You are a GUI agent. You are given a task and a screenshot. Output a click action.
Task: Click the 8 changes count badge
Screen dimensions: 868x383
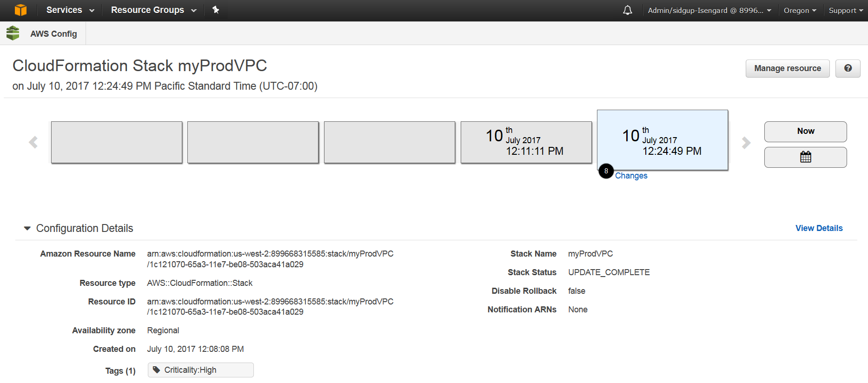coord(606,171)
